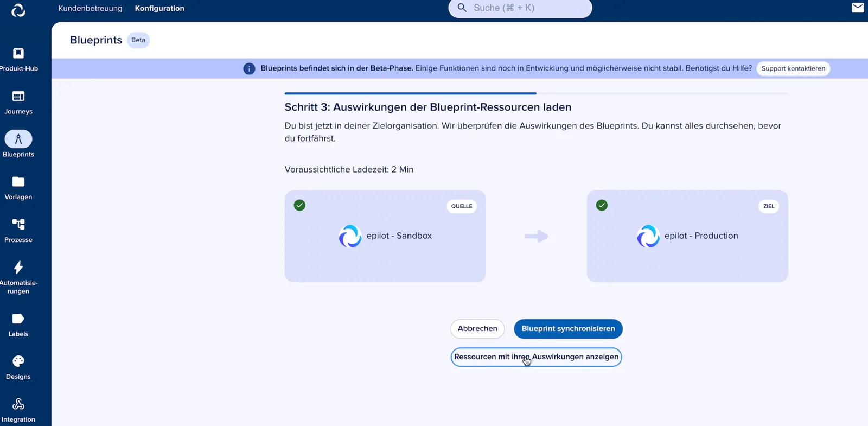This screenshot has width=868, height=426.
Task: Open the Prozesse workflow icon
Action: pos(18,224)
